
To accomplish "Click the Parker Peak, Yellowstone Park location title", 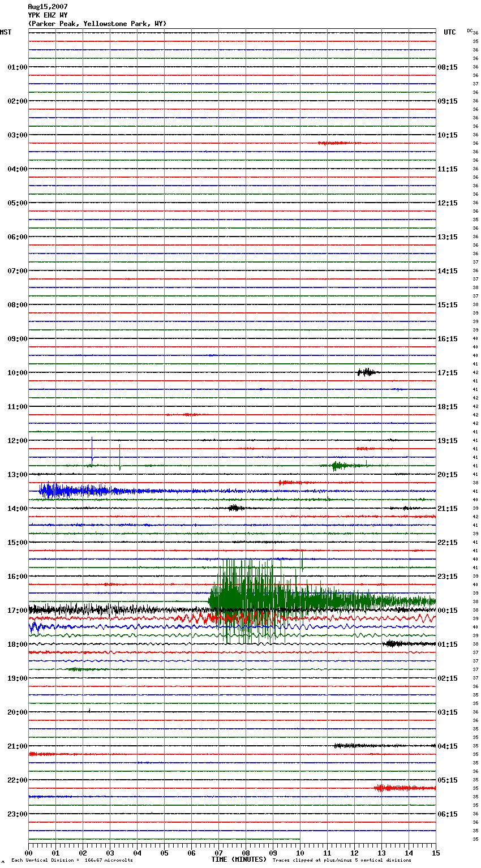I will (x=97, y=24).
